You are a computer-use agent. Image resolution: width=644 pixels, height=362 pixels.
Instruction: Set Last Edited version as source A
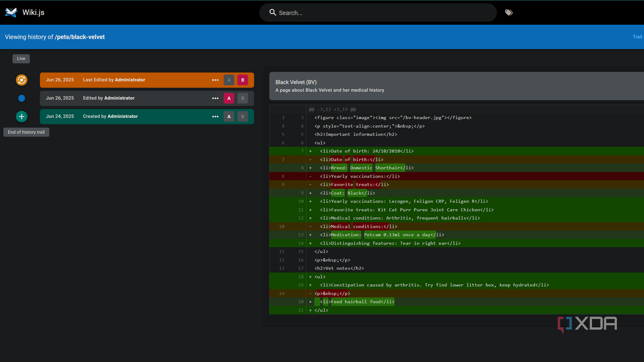[229, 80]
